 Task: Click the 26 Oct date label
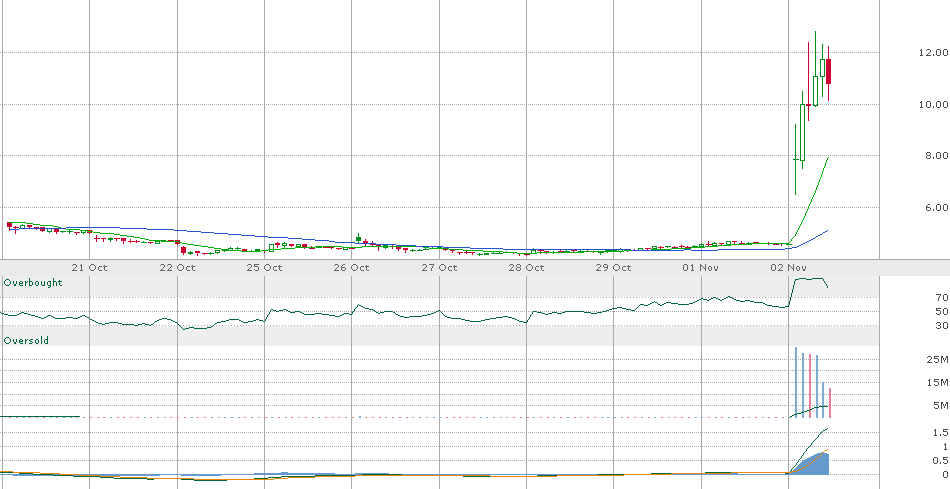tap(351, 267)
